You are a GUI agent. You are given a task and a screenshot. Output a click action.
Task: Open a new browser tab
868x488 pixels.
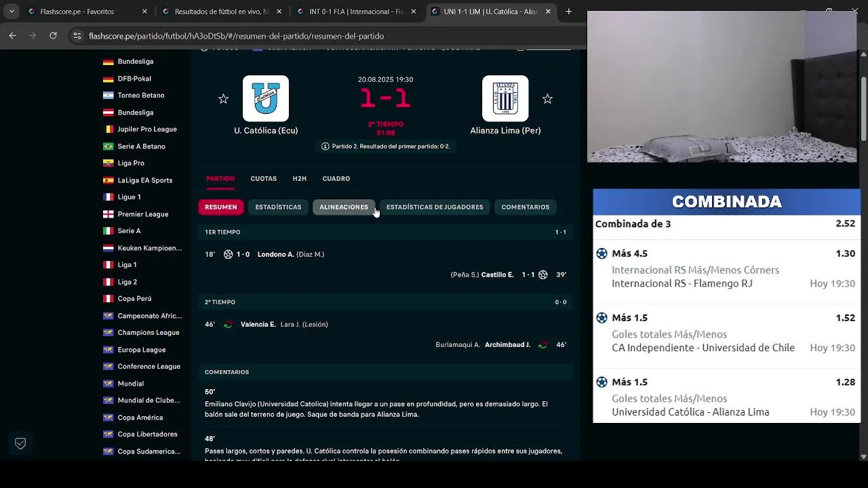point(568,12)
